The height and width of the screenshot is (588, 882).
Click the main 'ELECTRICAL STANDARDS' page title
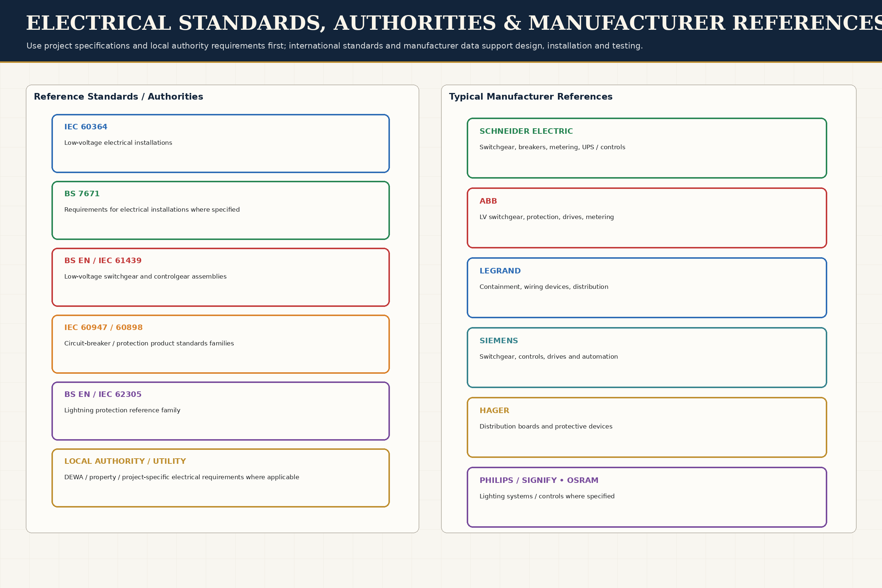[x=454, y=23]
